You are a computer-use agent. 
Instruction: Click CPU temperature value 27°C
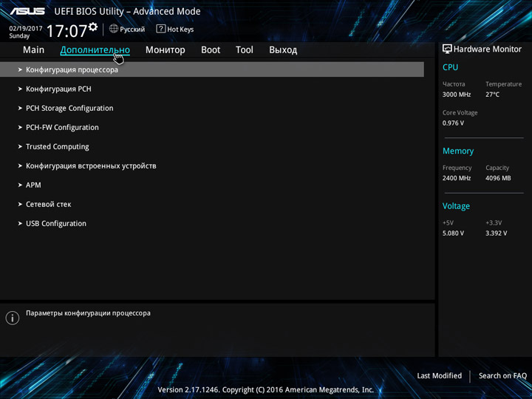(492, 95)
